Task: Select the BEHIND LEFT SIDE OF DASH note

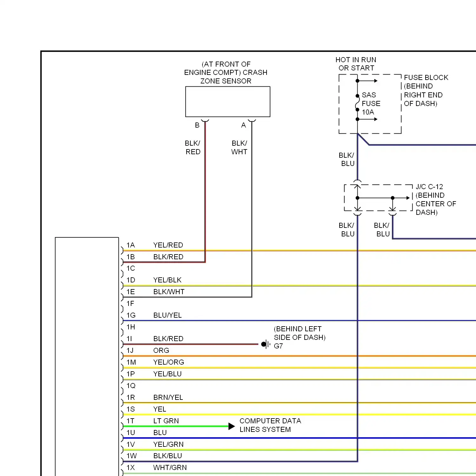Action: (x=300, y=333)
